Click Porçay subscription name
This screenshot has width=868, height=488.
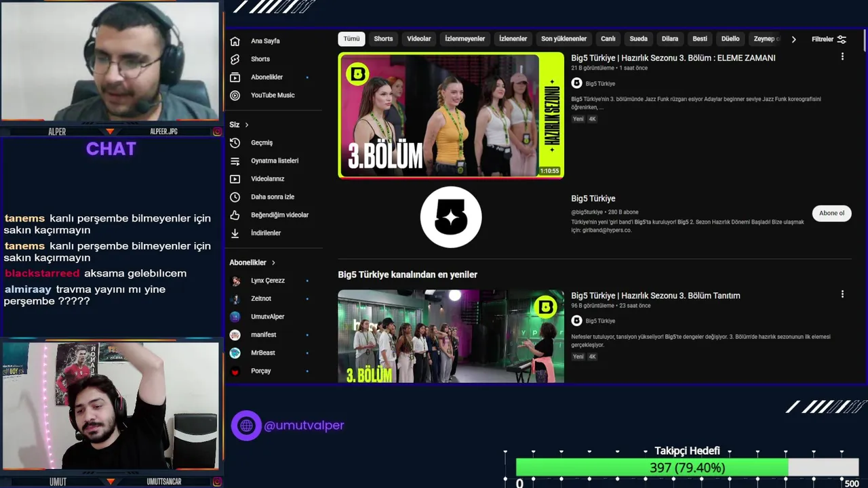[261, 371]
